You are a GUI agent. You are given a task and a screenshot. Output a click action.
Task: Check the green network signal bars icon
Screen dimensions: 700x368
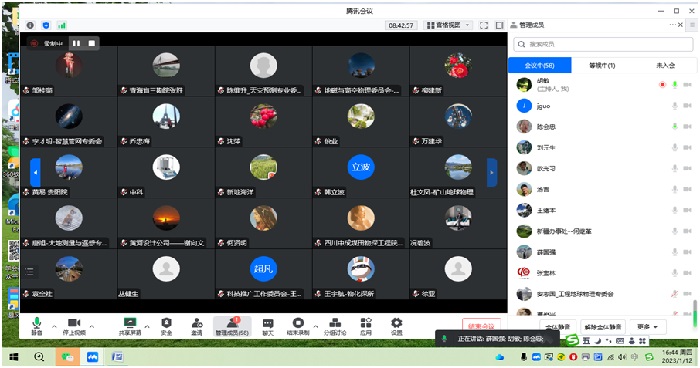[x=62, y=25]
